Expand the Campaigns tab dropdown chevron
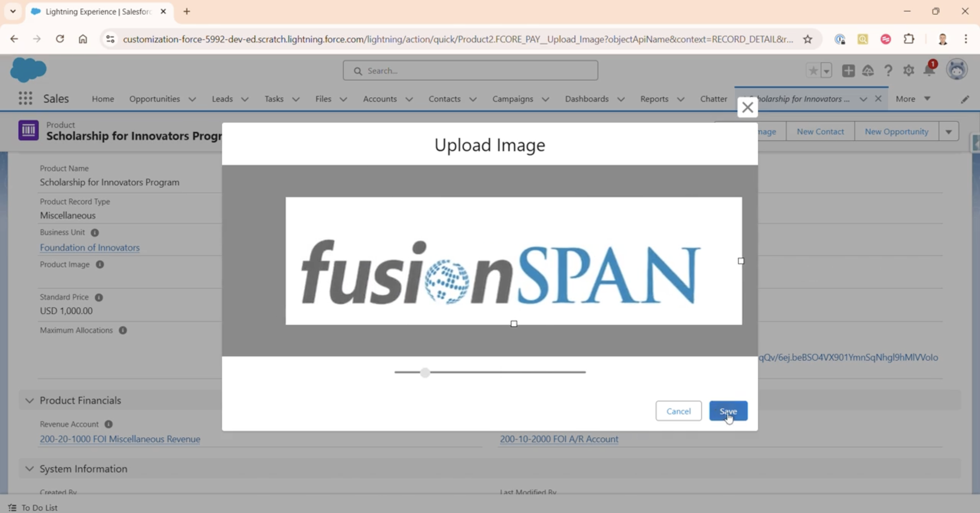 (545, 99)
